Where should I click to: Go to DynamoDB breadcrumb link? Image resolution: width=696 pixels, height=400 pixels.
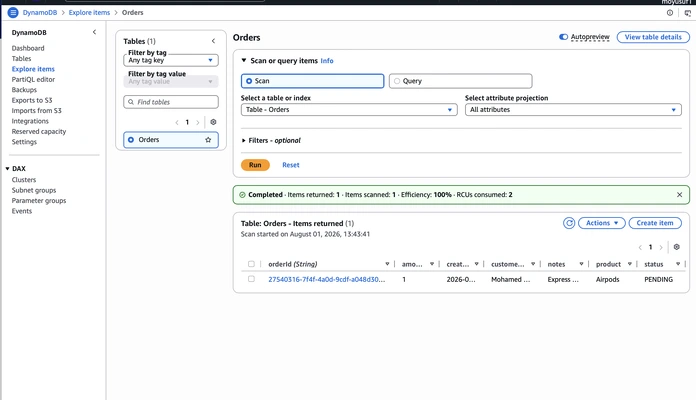coord(40,12)
